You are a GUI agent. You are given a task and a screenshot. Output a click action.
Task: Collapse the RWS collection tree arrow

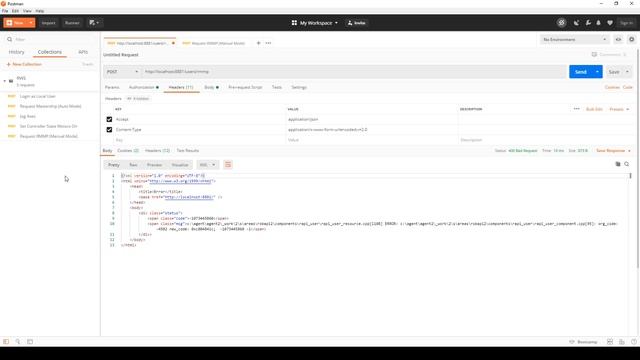(x=4, y=81)
